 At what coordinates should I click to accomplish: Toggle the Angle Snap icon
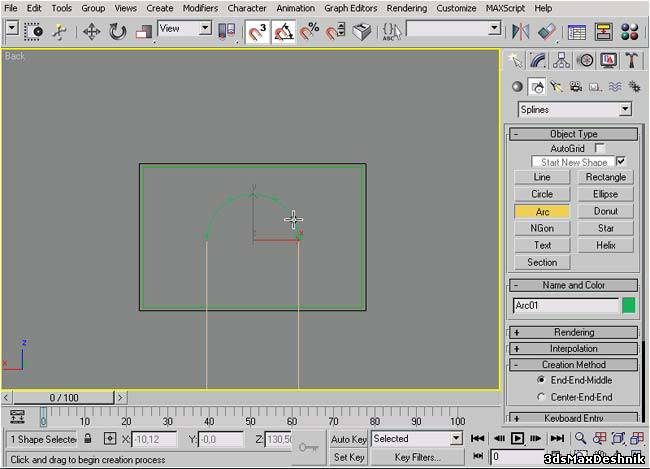(284, 32)
